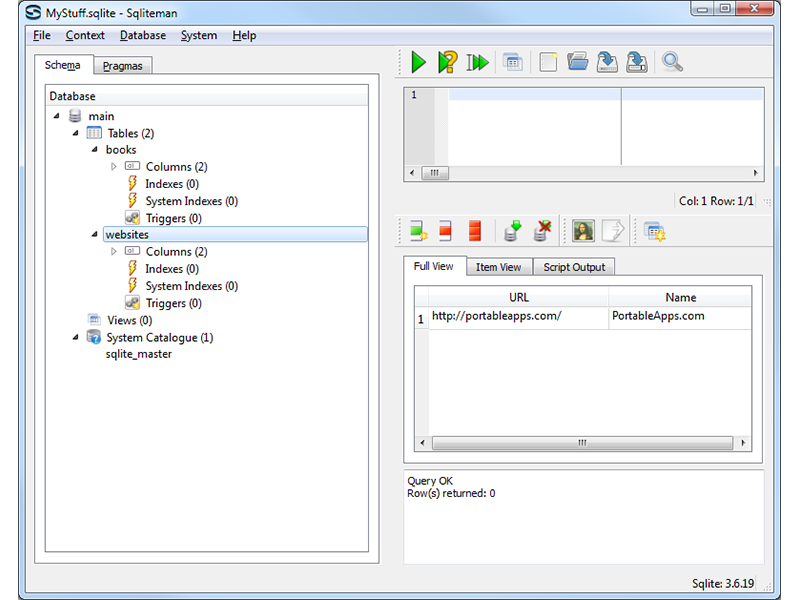800x600 pixels.
Task: Open SQL script file with folder icon
Action: (x=577, y=62)
